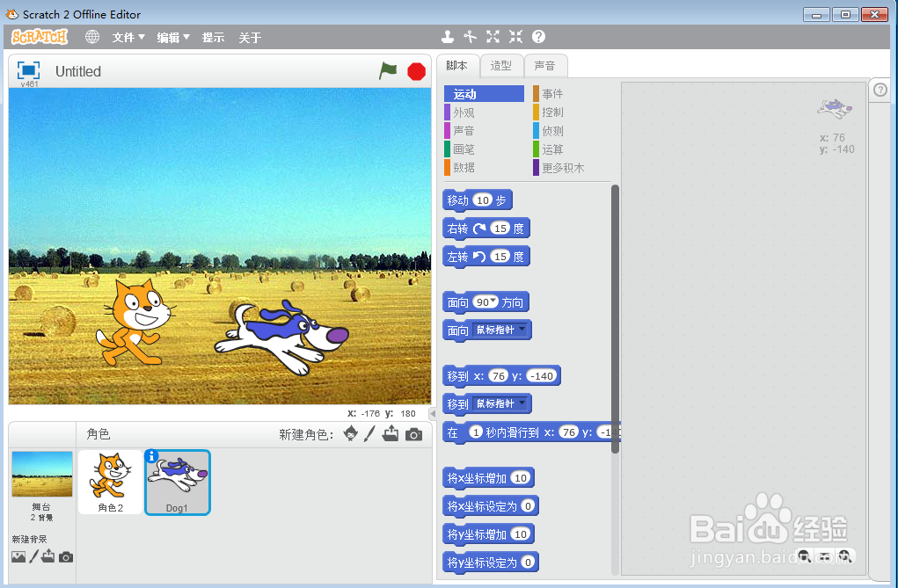Open the 编辑 menu
The width and height of the screenshot is (898, 588).
tap(173, 38)
